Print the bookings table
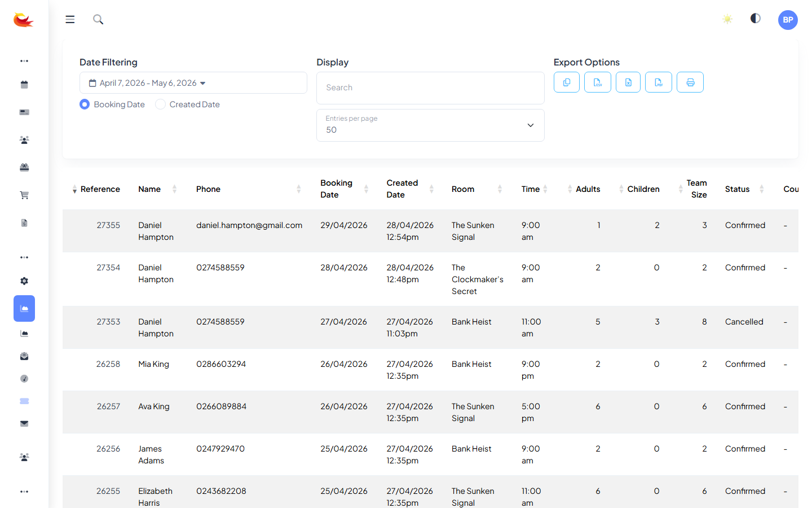The image size is (812, 508). coord(690,82)
